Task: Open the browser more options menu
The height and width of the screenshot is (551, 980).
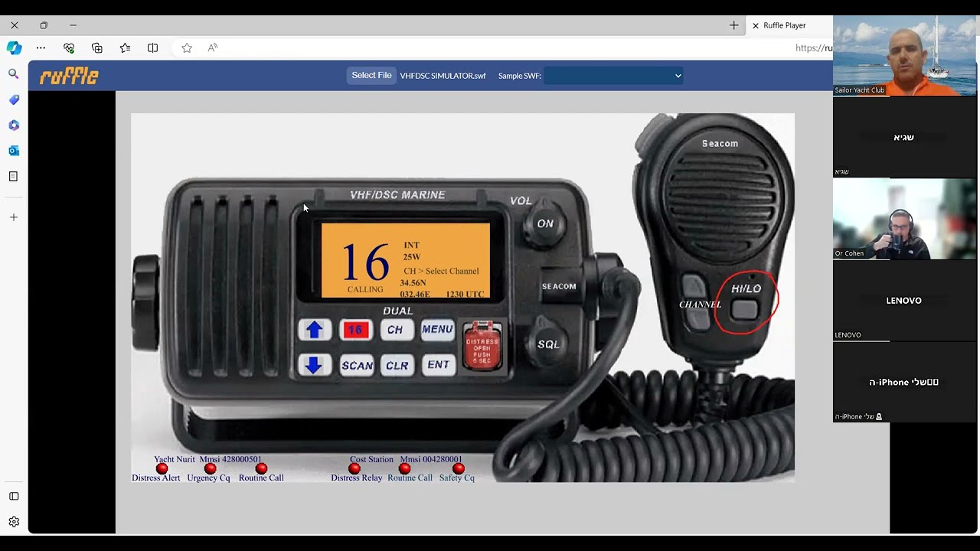Action: (x=41, y=48)
